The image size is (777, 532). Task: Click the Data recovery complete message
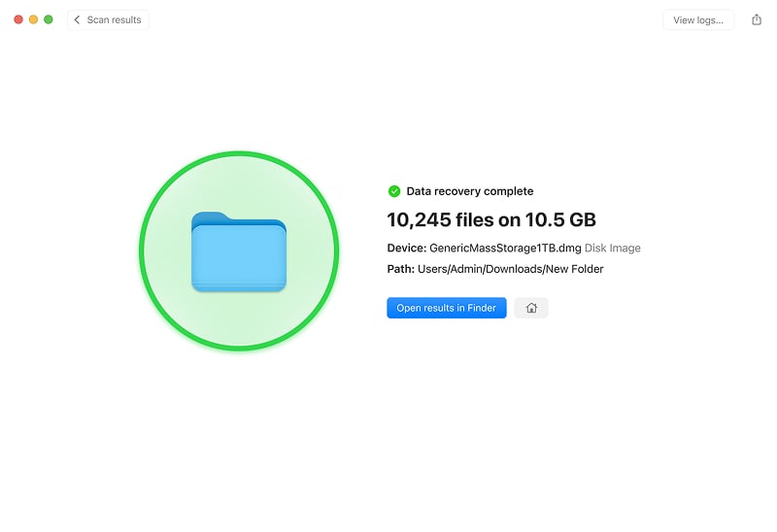tap(470, 191)
